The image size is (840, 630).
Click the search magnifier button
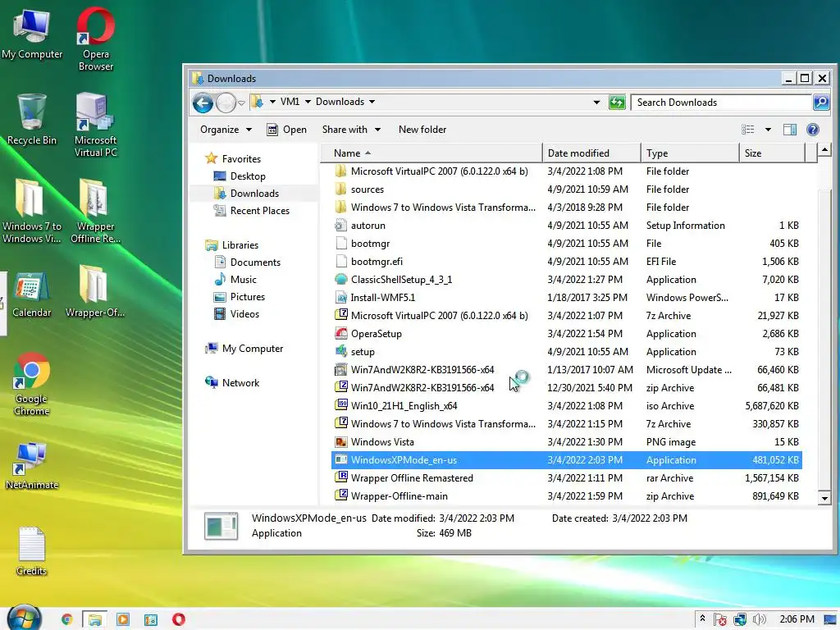coord(820,102)
